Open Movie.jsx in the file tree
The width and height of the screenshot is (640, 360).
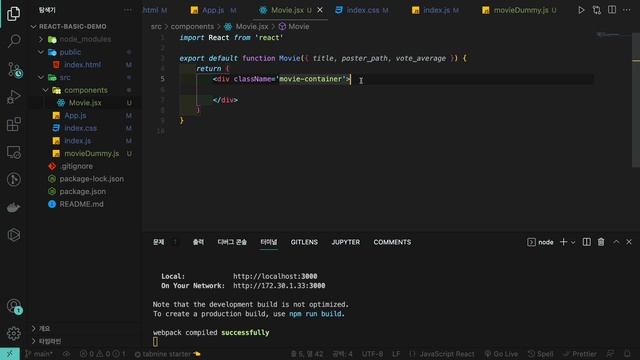[x=85, y=103]
